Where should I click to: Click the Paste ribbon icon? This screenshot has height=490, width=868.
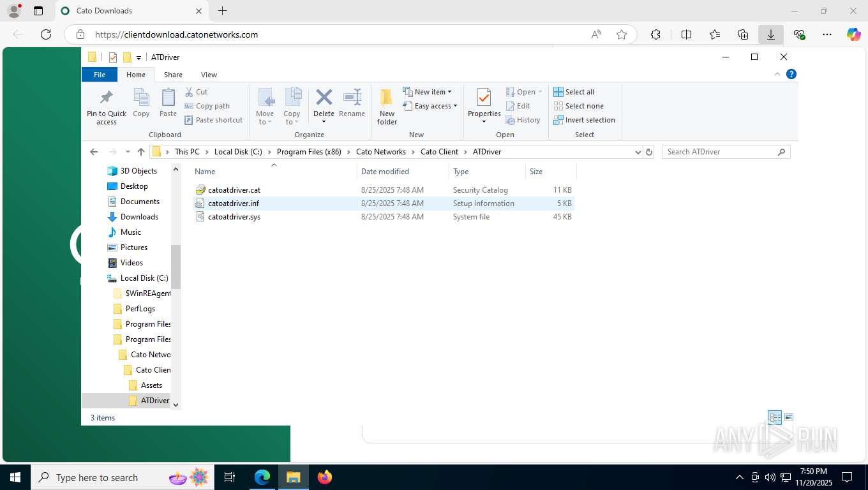(168, 103)
